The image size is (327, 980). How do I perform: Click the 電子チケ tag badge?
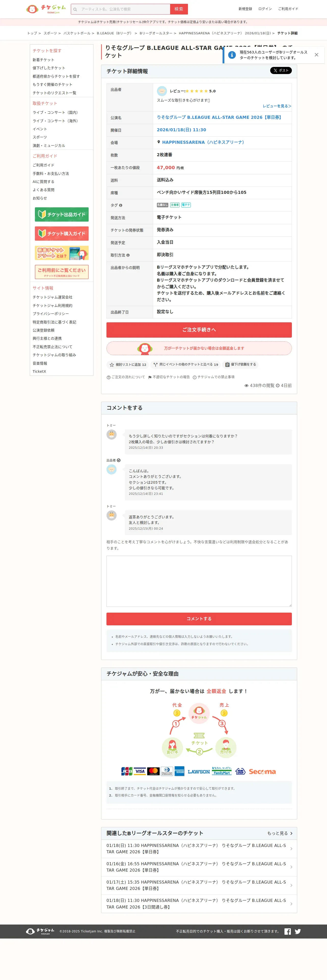point(186,205)
